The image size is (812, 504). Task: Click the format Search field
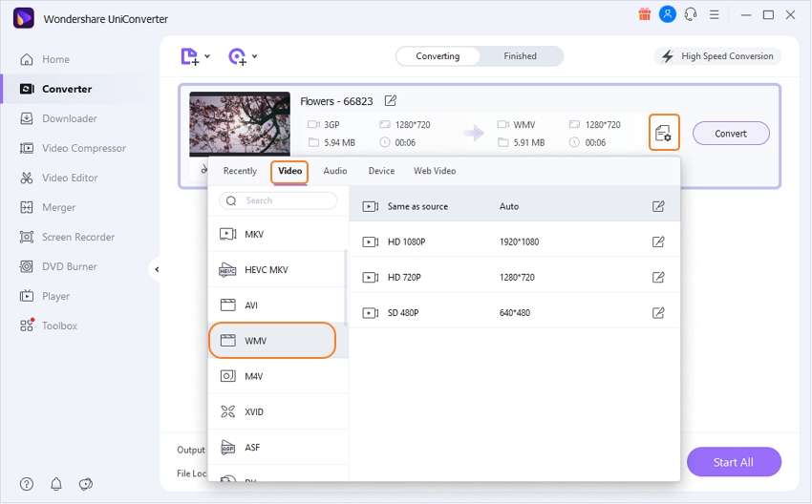click(x=278, y=200)
